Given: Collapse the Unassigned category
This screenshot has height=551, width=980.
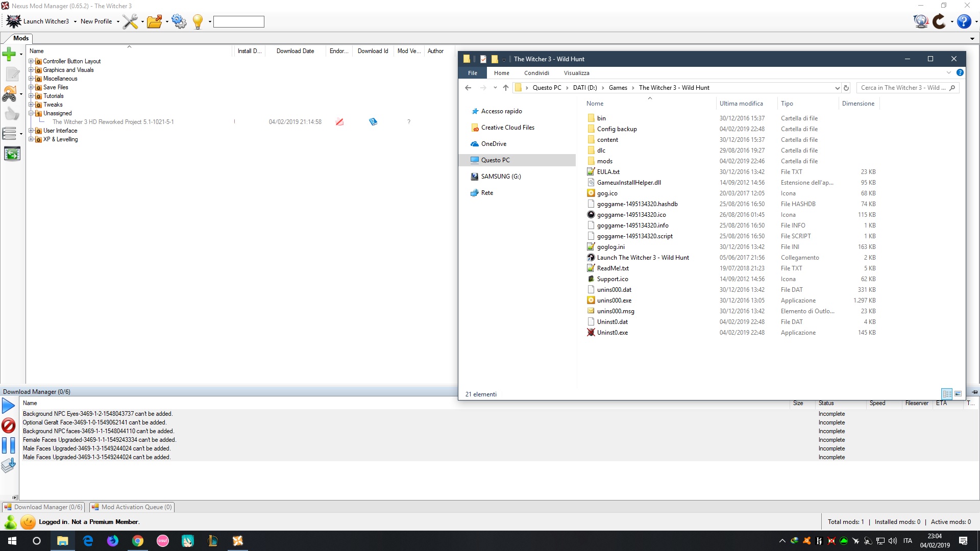Looking at the screenshot, I should pos(31,113).
